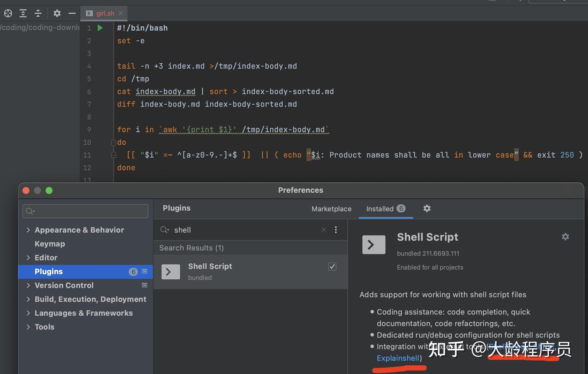Image resolution: width=588 pixels, height=374 pixels.
Task: Click the project-level icon on Plugins row
Action: pos(145,271)
